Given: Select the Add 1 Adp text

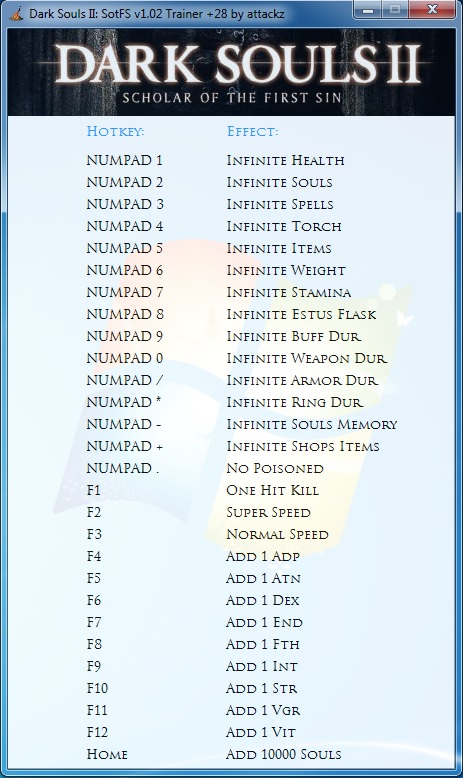Looking at the screenshot, I should [x=263, y=556].
